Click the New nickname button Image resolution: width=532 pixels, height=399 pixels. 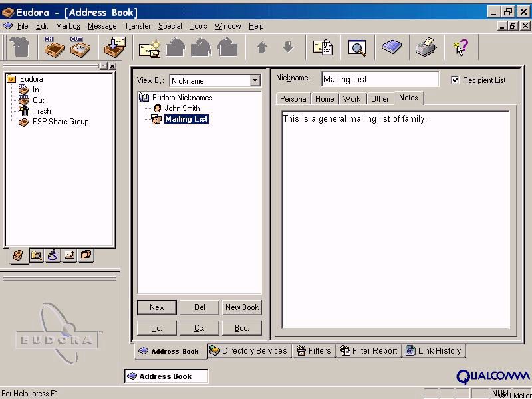pos(157,307)
